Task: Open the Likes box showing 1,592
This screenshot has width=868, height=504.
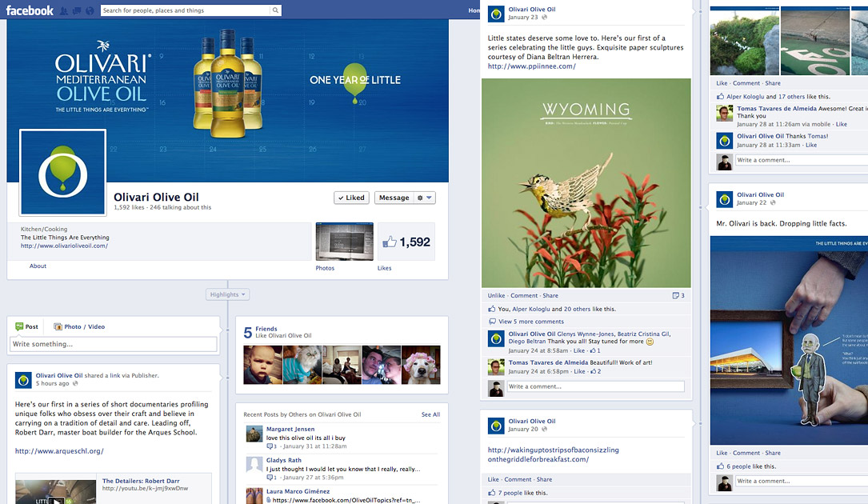Action: tap(406, 242)
